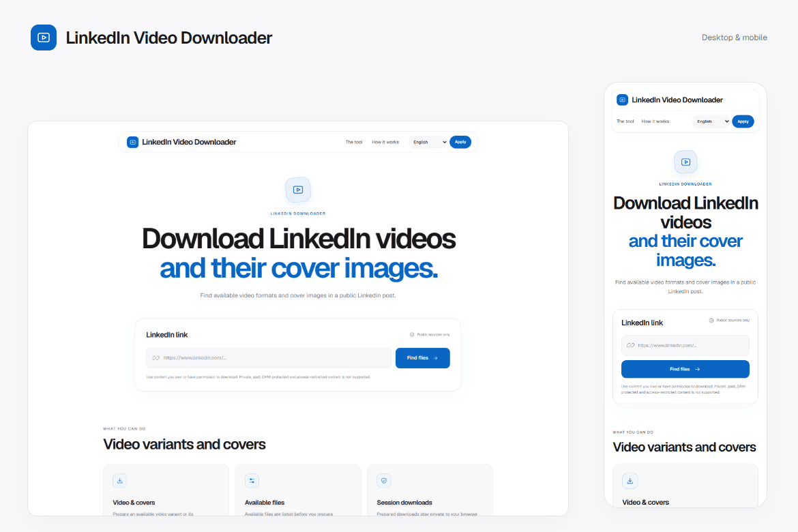Click mobile Video variants and covers heading

685,447
